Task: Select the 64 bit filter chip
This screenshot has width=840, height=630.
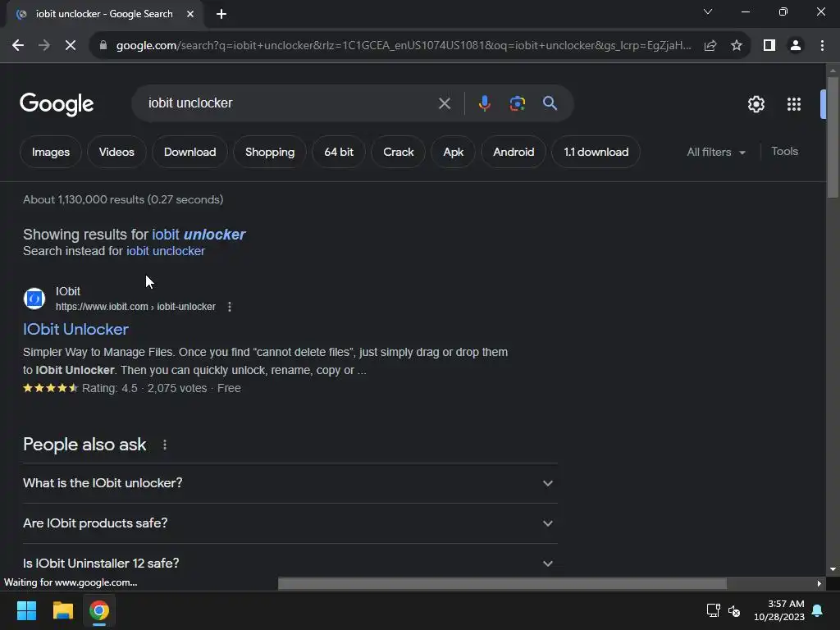Action: [339, 152]
